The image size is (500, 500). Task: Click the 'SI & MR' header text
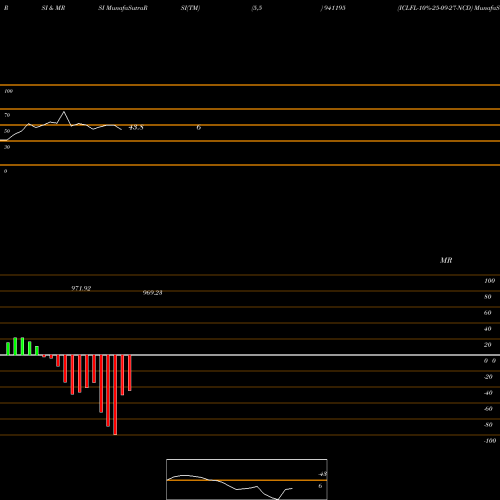click(x=53, y=8)
